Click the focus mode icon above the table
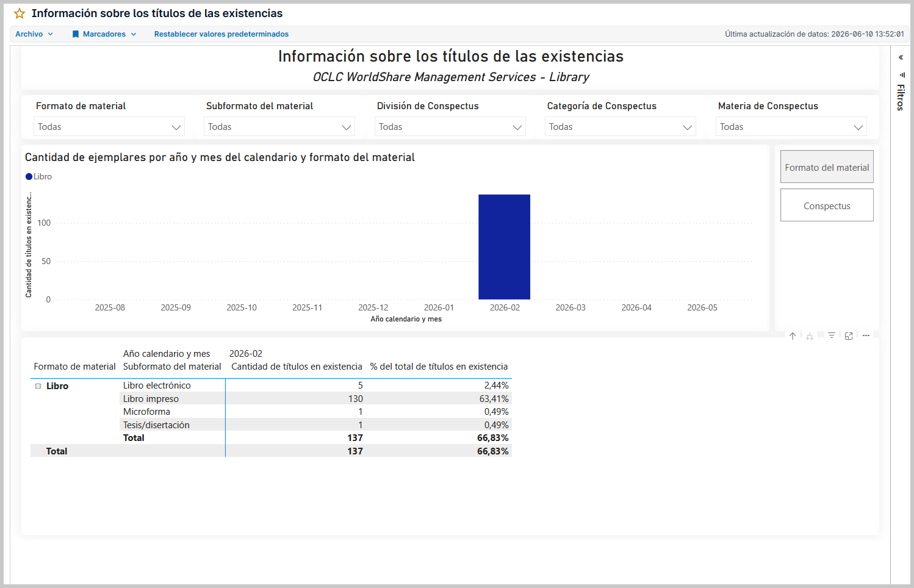 [x=849, y=336]
